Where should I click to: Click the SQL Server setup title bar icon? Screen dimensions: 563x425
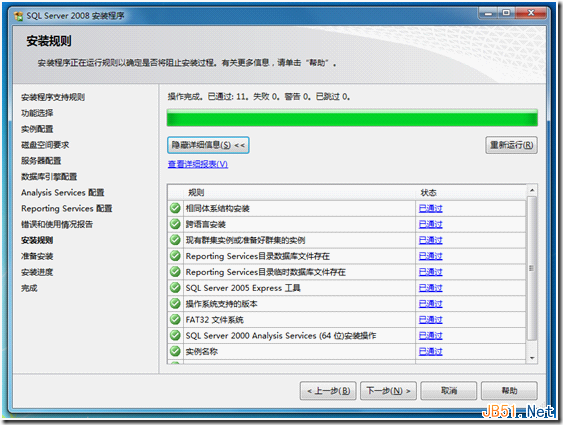tap(18, 16)
